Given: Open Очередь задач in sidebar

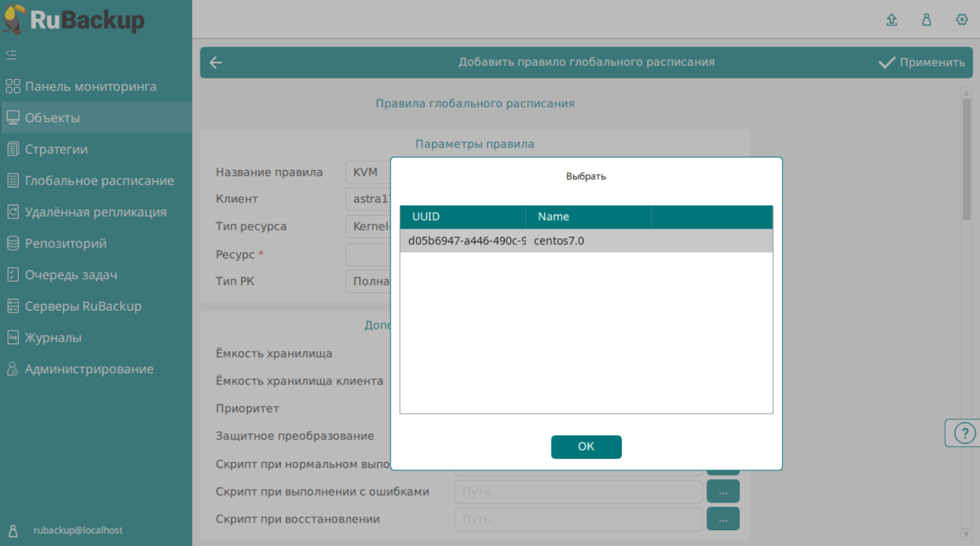Looking at the screenshot, I should click(x=71, y=275).
